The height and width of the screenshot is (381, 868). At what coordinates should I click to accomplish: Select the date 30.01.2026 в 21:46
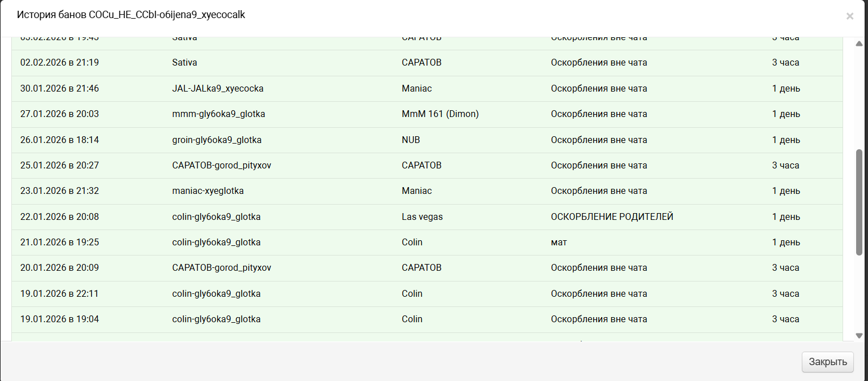(x=59, y=89)
